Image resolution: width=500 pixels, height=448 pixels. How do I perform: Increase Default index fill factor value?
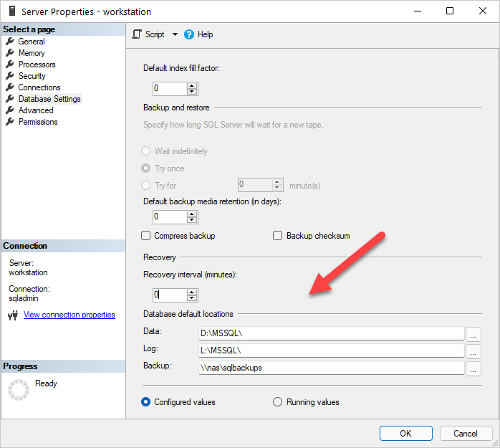point(192,86)
